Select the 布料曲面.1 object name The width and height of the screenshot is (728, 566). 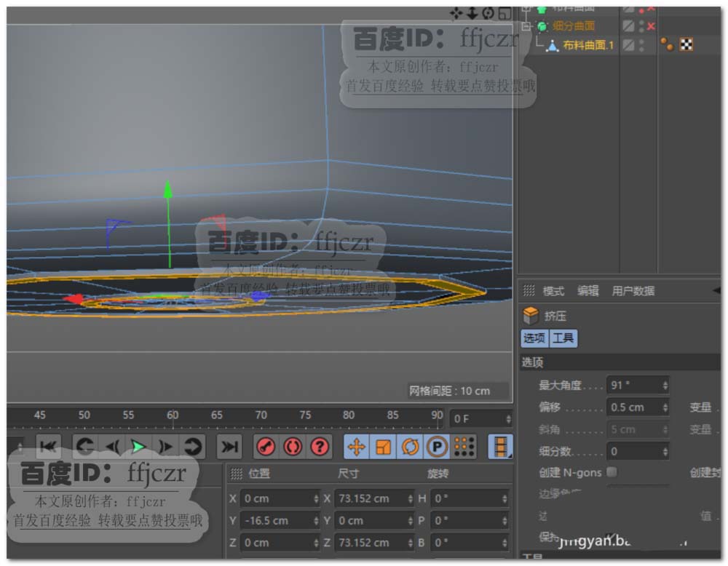pyautogui.click(x=588, y=45)
